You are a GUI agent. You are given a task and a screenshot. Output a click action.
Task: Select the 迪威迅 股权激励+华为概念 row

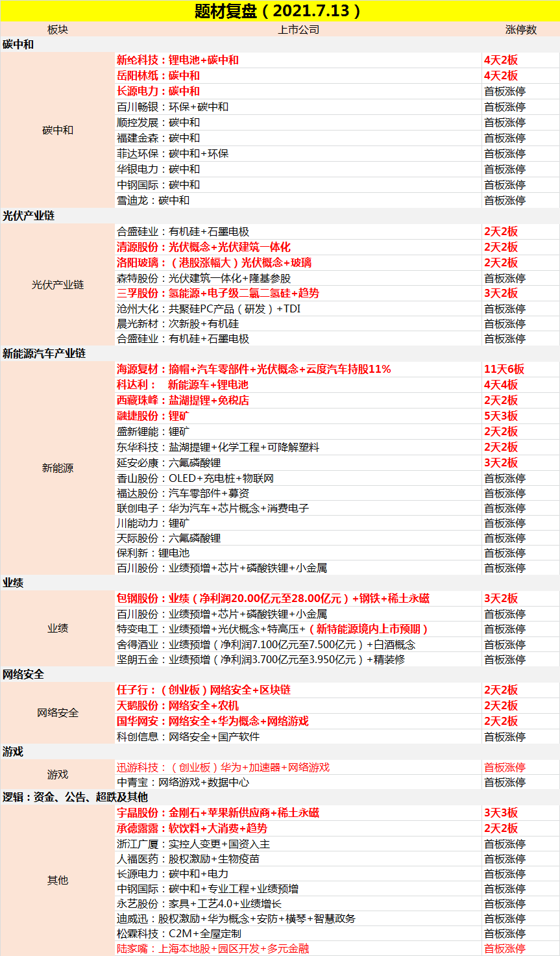(236, 918)
